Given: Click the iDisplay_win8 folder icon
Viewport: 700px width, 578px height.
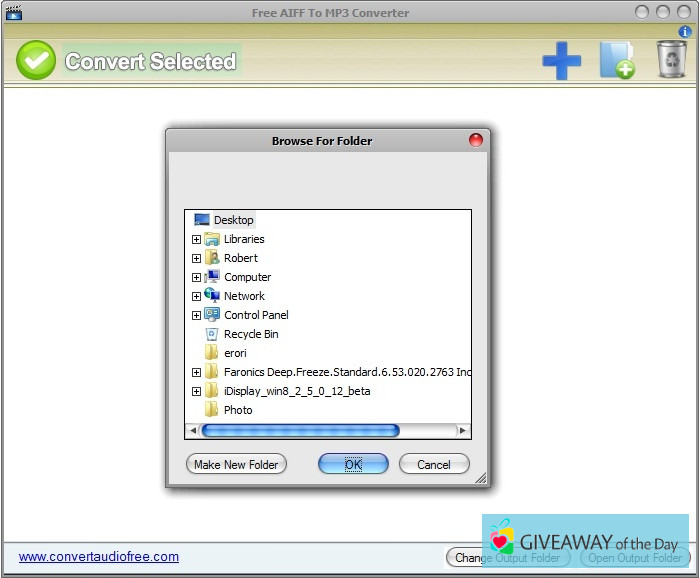Looking at the screenshot, I should pyautogui.click(x=212, y=391).
